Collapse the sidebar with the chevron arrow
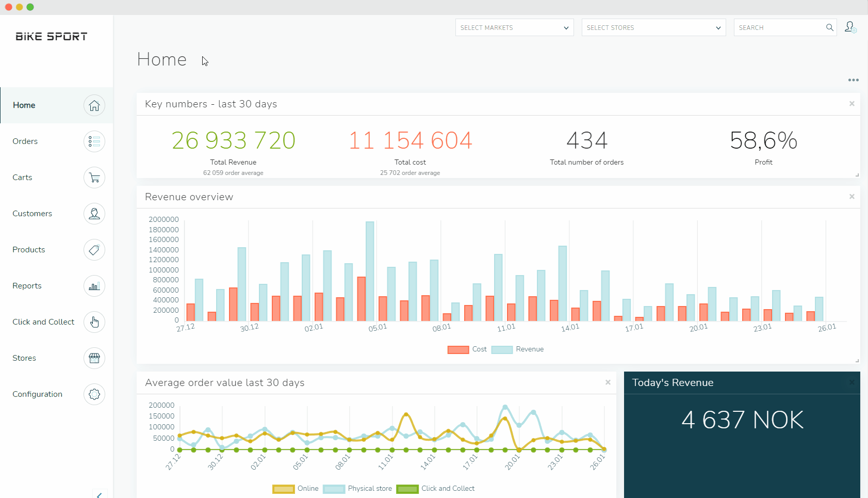868x498 pixels. (x=100, y=495)
